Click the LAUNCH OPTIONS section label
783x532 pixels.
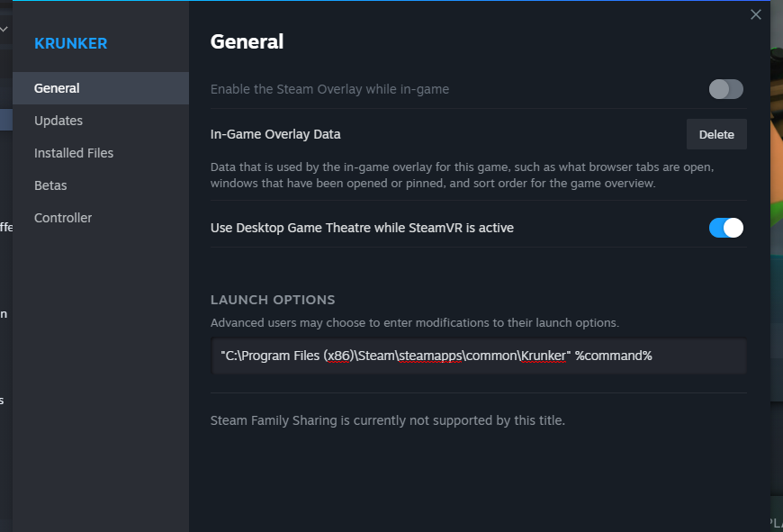point(273,300)
